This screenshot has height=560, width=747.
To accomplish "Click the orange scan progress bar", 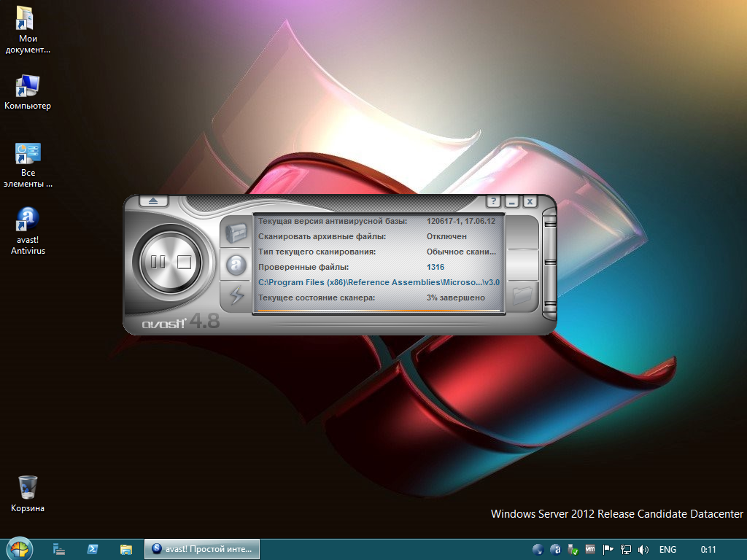I will (379, 311).
